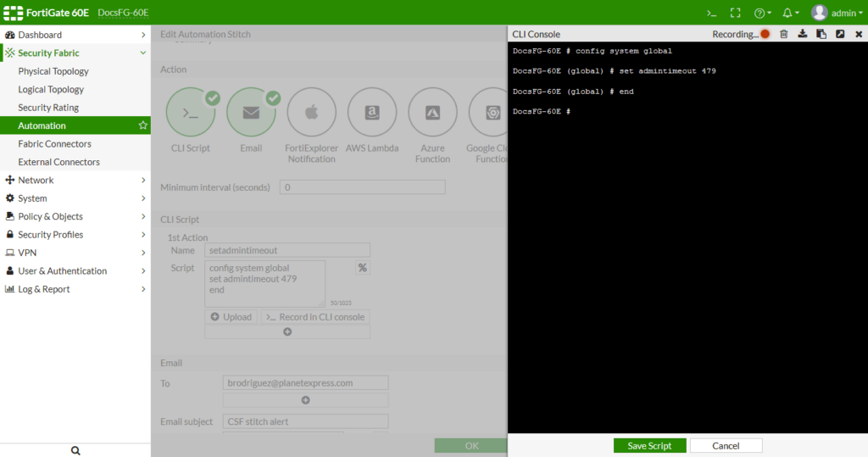Click Cancel in the CLI console
Viewport: 868px width, 457px height.
(726, 446)
